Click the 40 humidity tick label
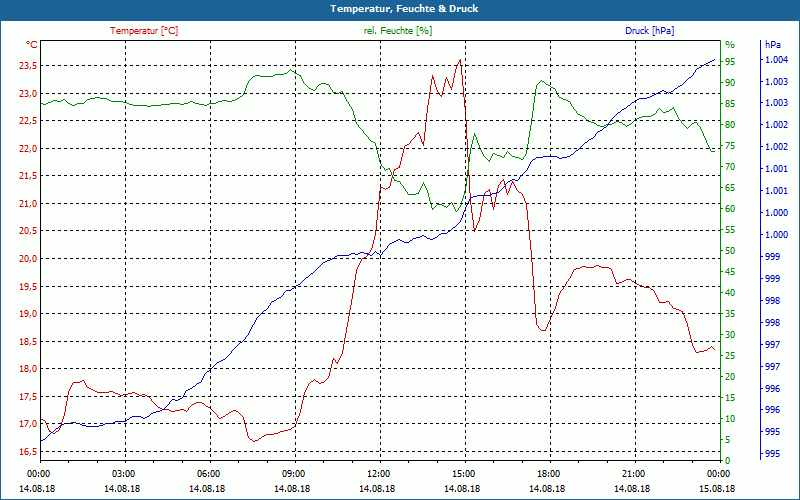This screenshot has width=800, height=500. coord(730,293)
